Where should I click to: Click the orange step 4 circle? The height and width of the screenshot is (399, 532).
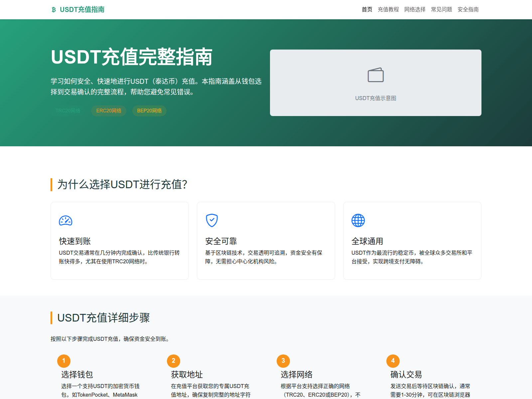[x=393, y=361]
